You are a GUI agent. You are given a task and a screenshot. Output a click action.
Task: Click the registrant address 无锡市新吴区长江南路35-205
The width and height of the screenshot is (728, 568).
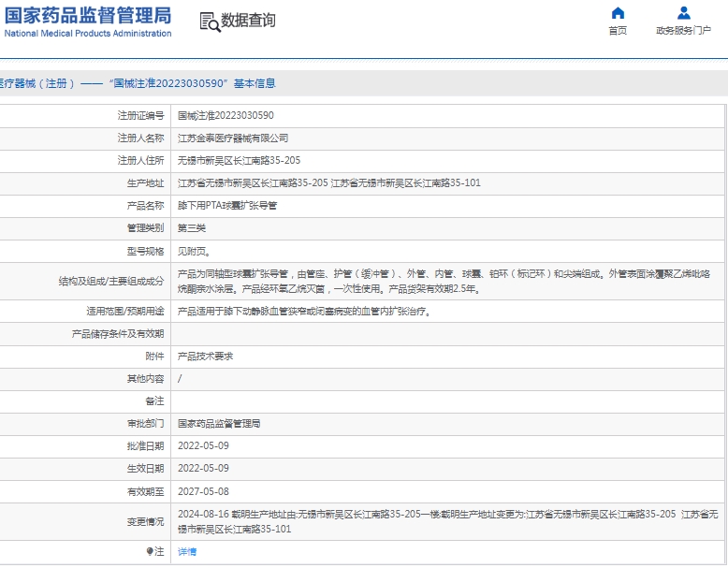pyautogui.click(x=239, y=160)
